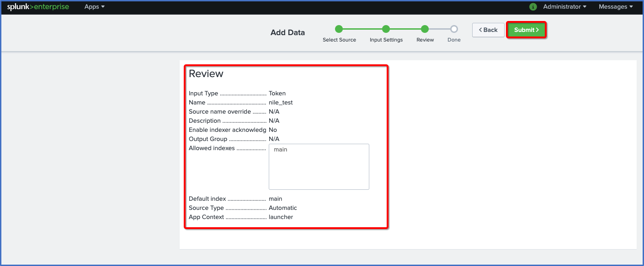
Task: Click the nile_test name value
Action: 281,103
